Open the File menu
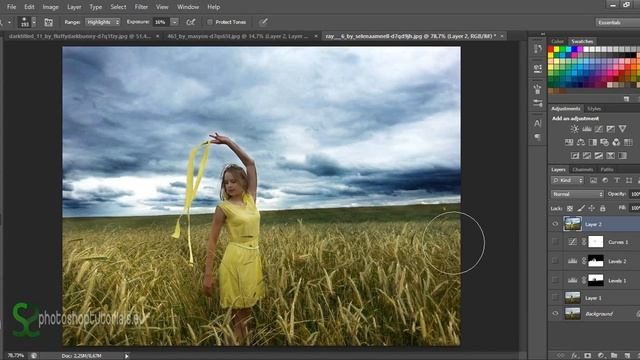This screenshot has width=640, height=360. pos(11,7)
